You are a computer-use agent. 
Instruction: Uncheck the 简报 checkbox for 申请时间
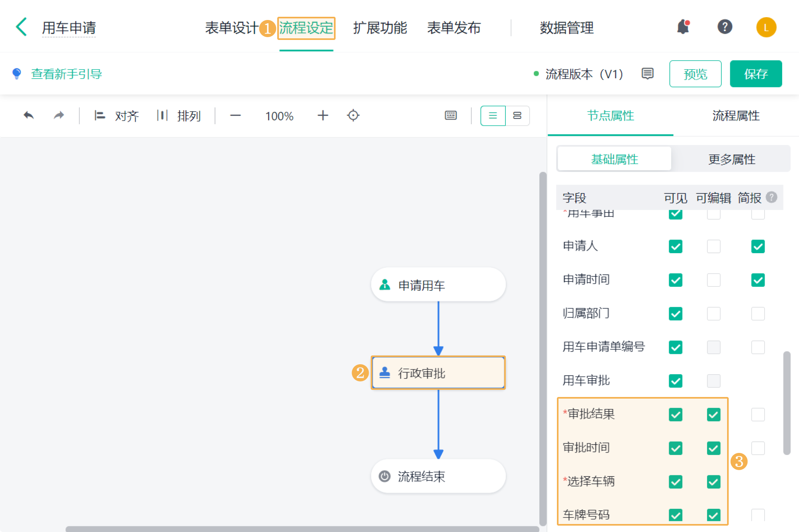[757, 280]
